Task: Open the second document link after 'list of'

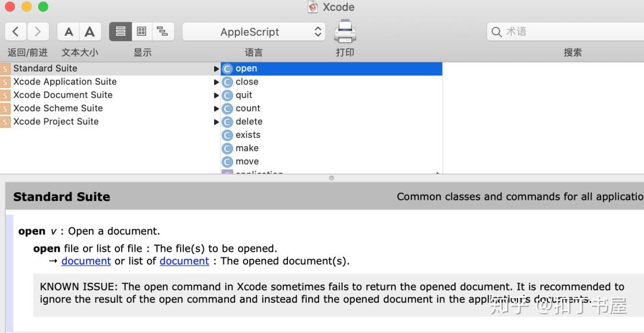Action: [184, 261]
